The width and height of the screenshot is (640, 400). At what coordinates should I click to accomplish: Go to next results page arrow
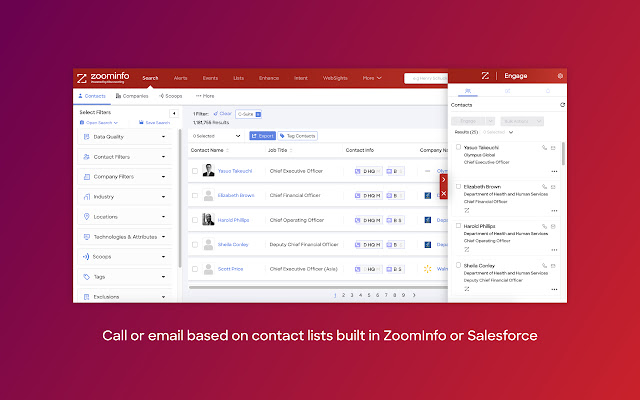coord(414,295)
